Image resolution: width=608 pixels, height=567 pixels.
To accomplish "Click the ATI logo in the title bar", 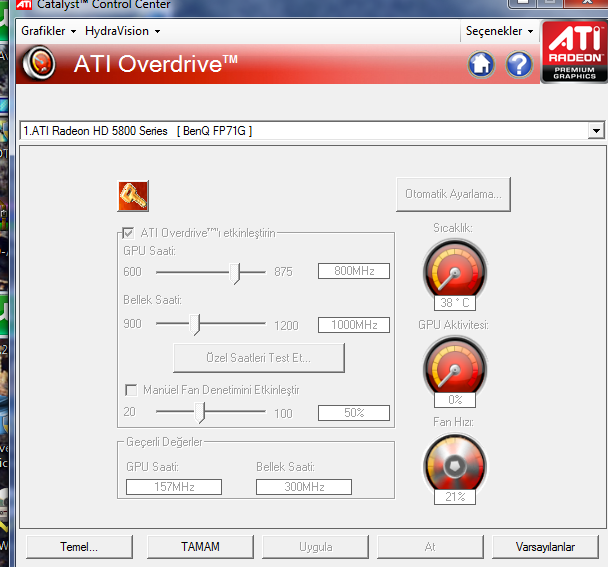I will pos(24,4).
